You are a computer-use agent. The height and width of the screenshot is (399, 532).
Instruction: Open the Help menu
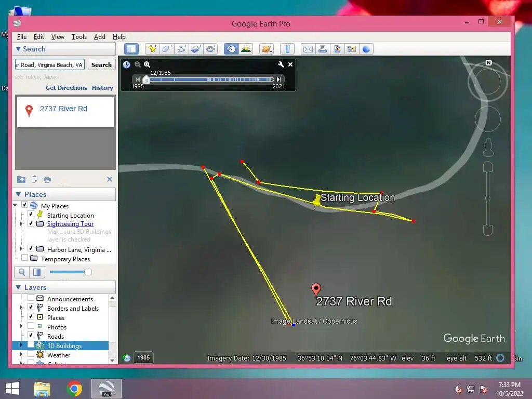coord(119,37)
